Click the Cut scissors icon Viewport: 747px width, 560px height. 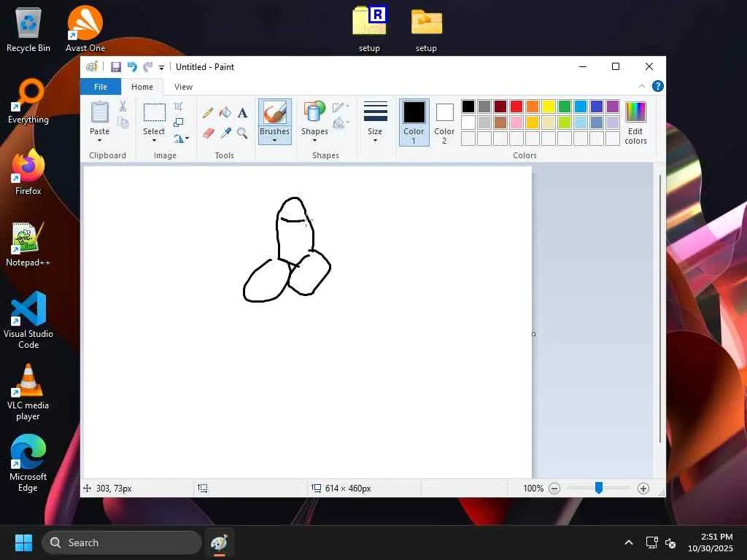pyautogui.click(x=123, y=106)
